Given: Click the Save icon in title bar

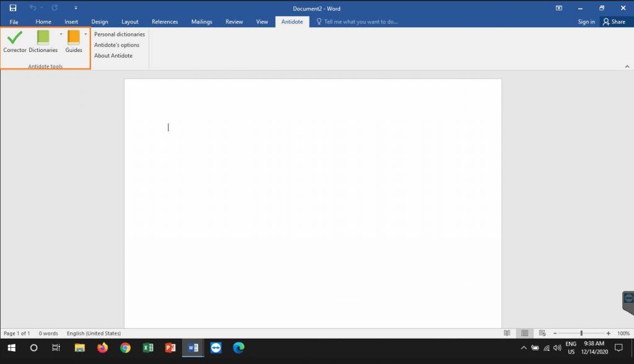Looking at the screenshot, I should pos(13,8).
